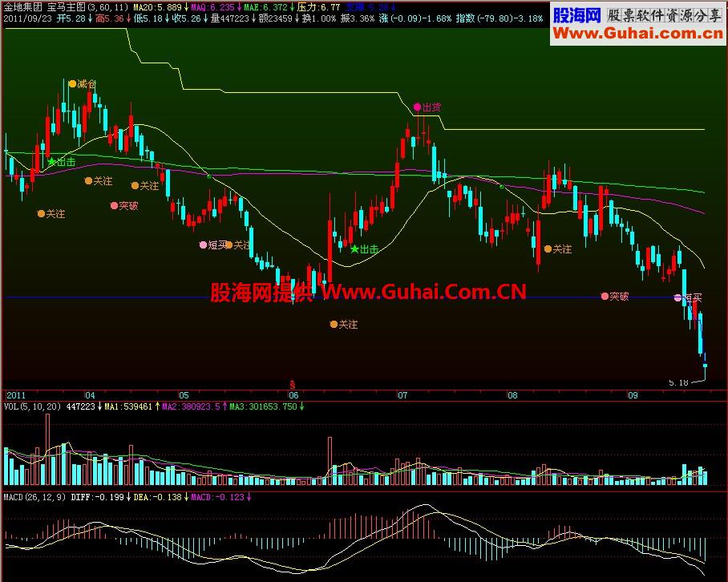Click the 涨(-0.09)-1.68% change value
Screen dimensions: 728x582
click(x=415, y=18)
